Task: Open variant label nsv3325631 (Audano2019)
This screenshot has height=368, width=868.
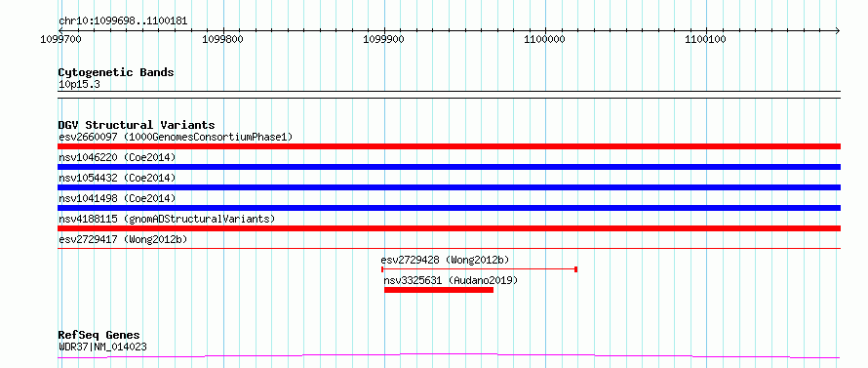Action: tap(451, 280)
